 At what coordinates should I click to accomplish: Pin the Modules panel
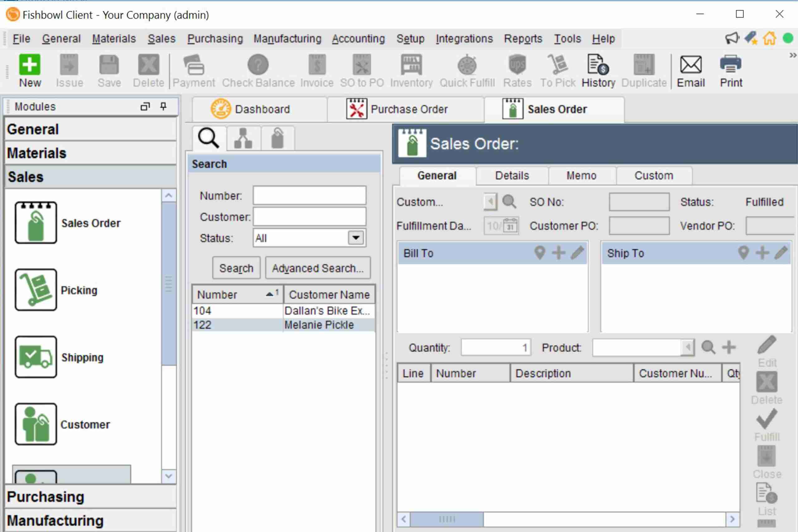coord(163,107)
